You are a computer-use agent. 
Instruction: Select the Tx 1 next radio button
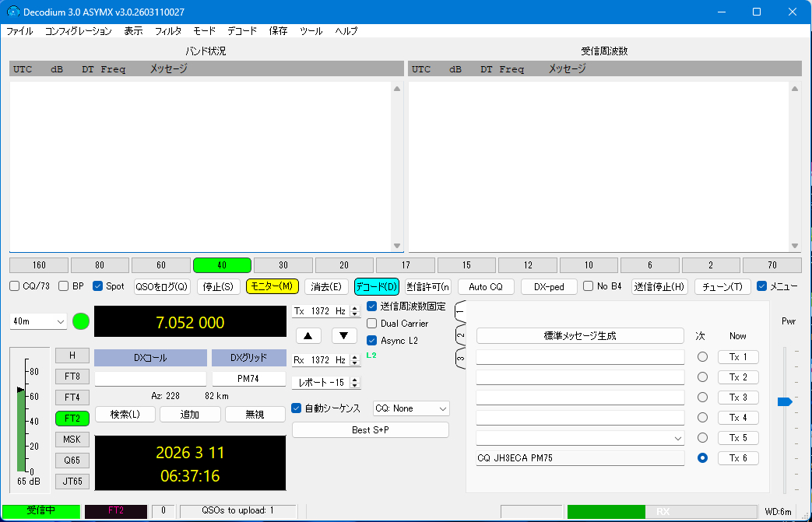[702, 357]
